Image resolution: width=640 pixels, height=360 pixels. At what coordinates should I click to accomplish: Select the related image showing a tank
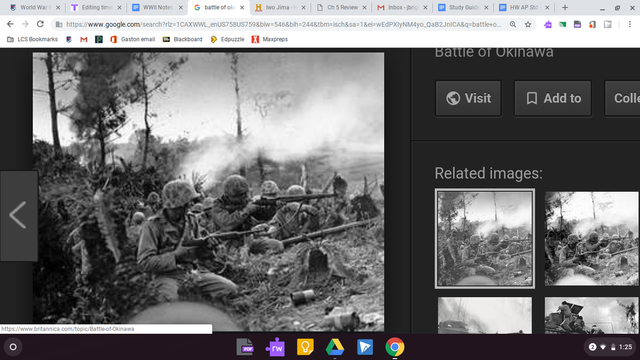pyautogui.click(x=592, y=316)
